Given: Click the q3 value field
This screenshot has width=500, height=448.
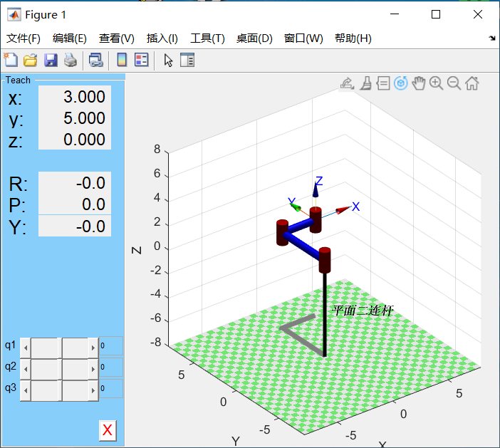Looking at the screenshot, I should pyautogui.click(x=111, y=388).
